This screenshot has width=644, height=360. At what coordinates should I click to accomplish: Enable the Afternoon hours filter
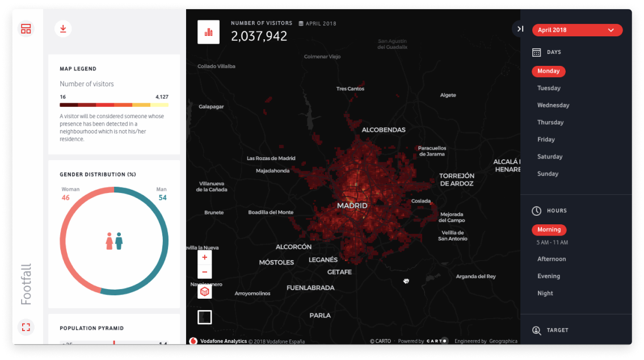click(552, 259)
